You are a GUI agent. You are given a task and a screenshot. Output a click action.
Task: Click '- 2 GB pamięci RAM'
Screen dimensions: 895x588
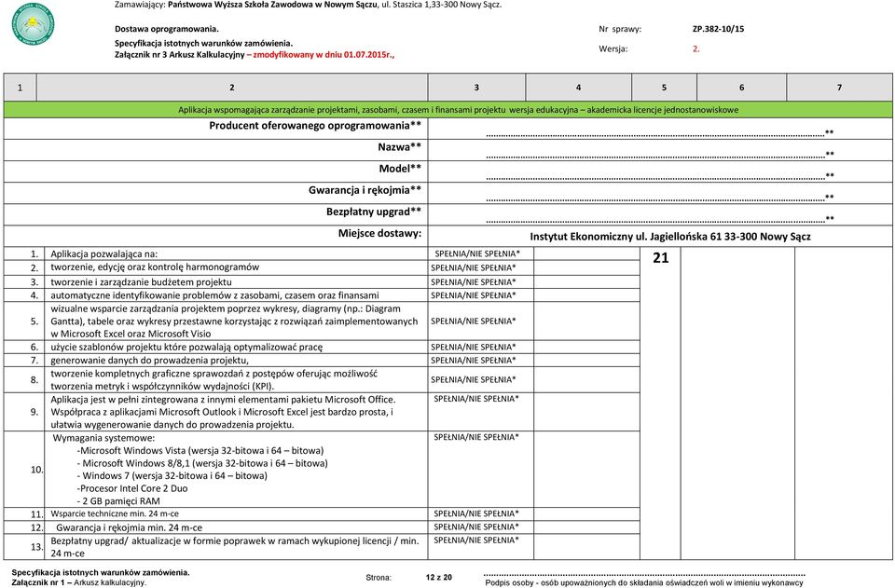[118, 501]
